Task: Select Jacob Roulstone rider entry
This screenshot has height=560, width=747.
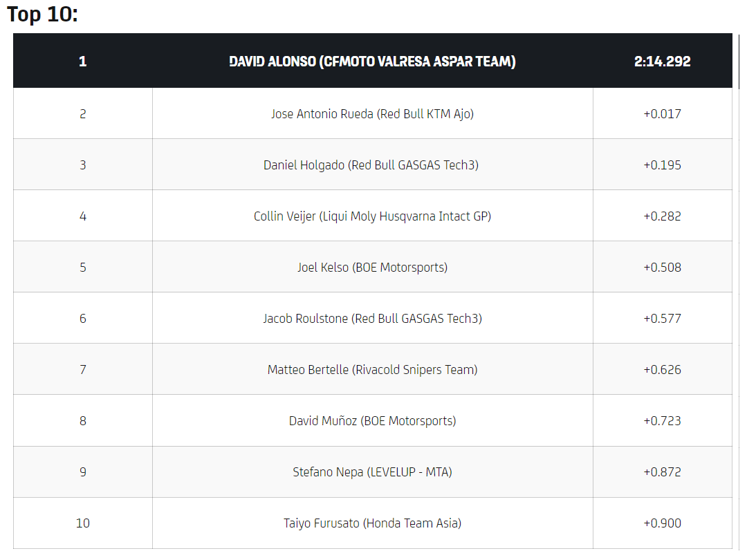Action: pos(372,319)
